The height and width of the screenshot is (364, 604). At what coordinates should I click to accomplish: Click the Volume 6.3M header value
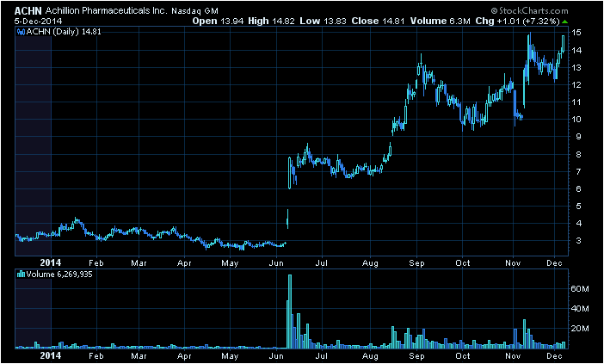[x=441, y=22]
